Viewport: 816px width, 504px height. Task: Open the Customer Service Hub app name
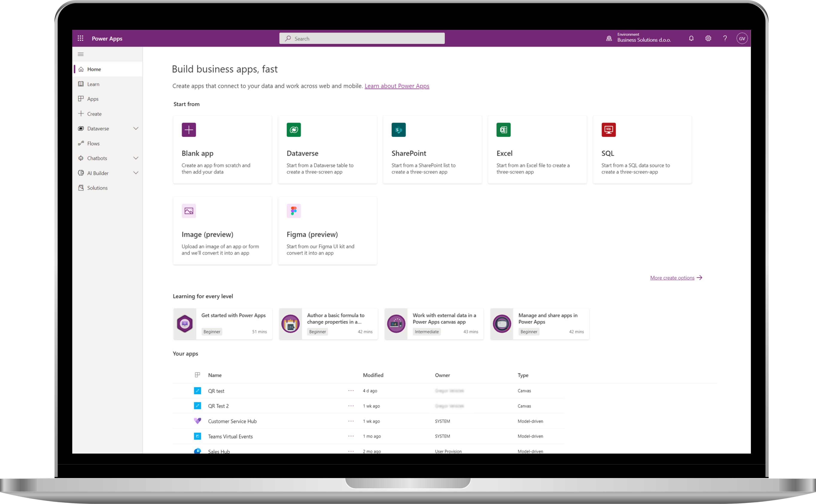click(232, 421)
